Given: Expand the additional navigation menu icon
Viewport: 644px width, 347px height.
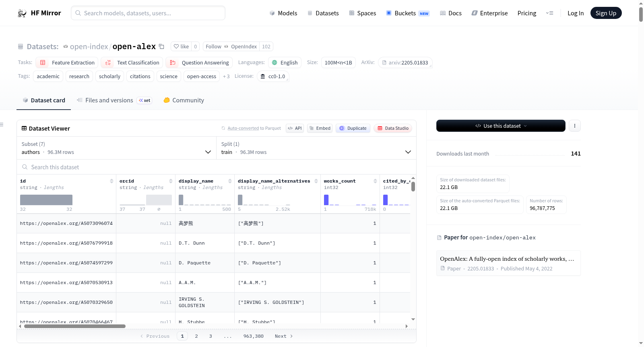Looking at the screenshot, I should [x=549, y=13].
